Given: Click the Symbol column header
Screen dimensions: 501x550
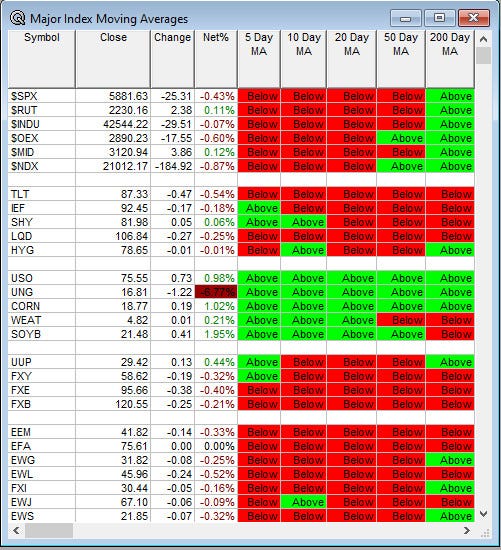Looking at the screenshot, I should 42,59.
